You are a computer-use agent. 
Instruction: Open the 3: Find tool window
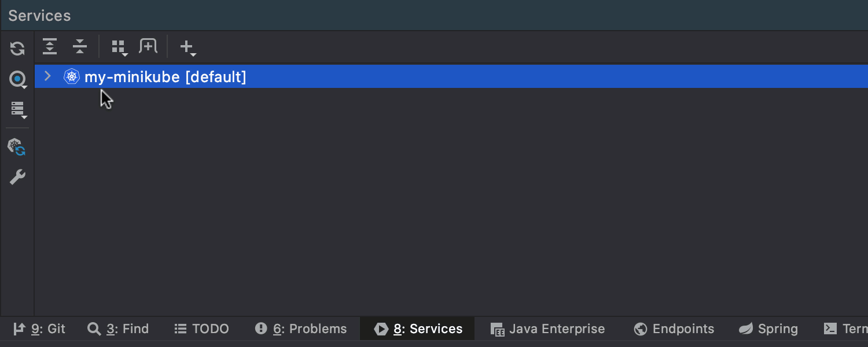coord(118,329)
